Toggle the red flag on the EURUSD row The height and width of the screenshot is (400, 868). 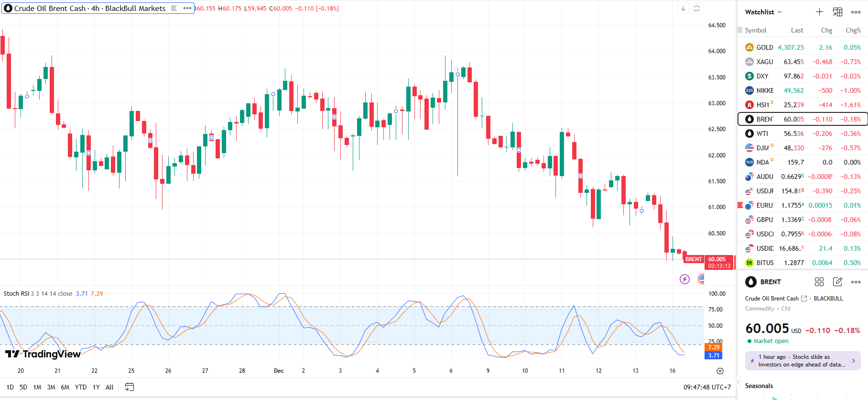740,205
